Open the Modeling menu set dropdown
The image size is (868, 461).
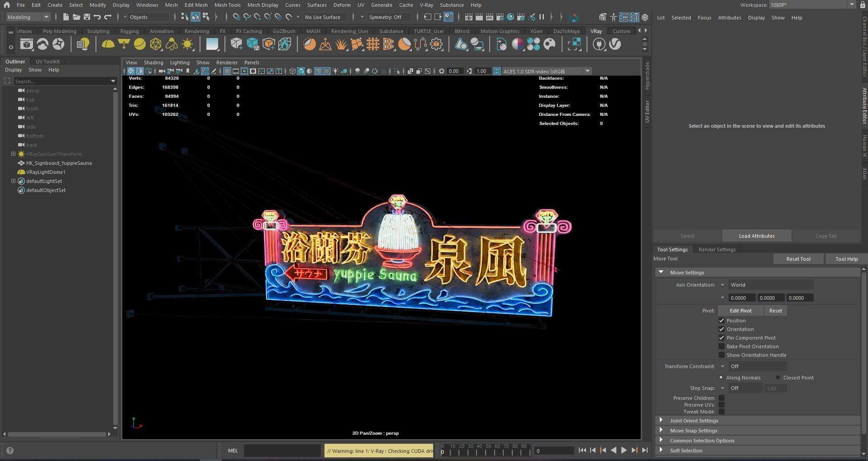pyautogui.click(x=28, y=17)
